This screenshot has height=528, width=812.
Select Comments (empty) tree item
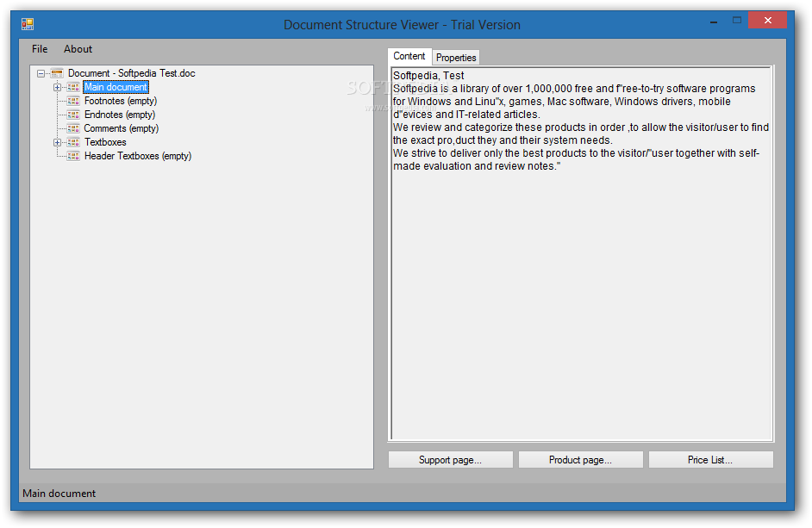pos(122,128)
